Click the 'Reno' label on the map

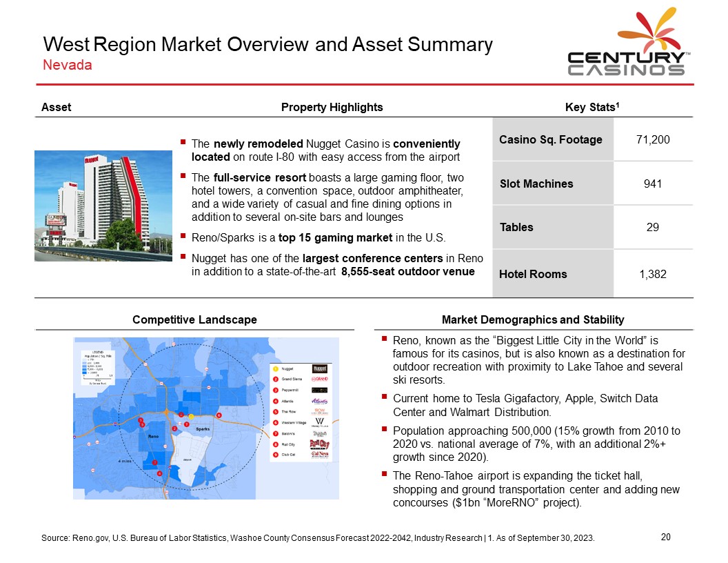[153, 436]
